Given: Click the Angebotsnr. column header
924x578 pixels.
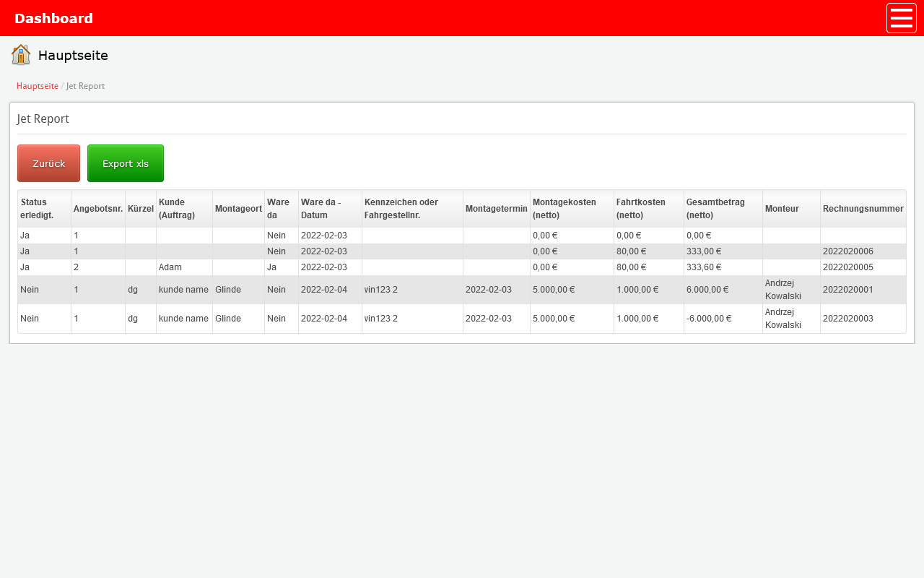Looking at the screenshot, I should tap(98, 209).
